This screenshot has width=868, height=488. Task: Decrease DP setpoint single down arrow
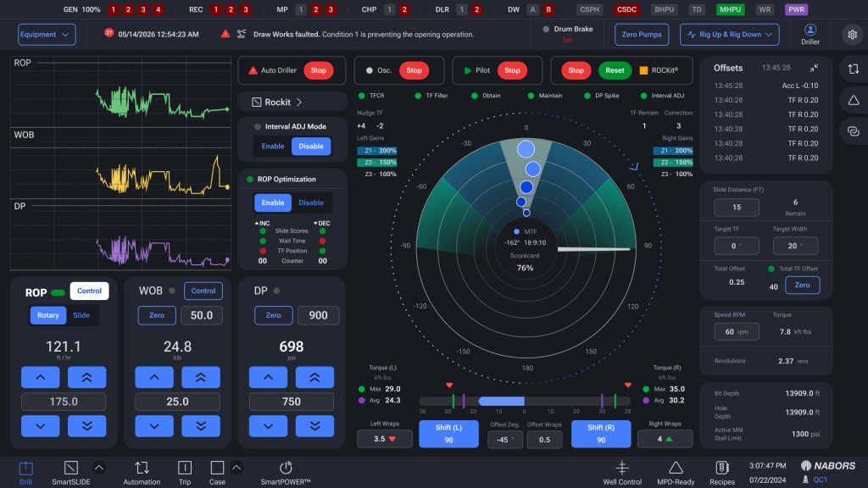pyautogui.click(x=269, y=426)
